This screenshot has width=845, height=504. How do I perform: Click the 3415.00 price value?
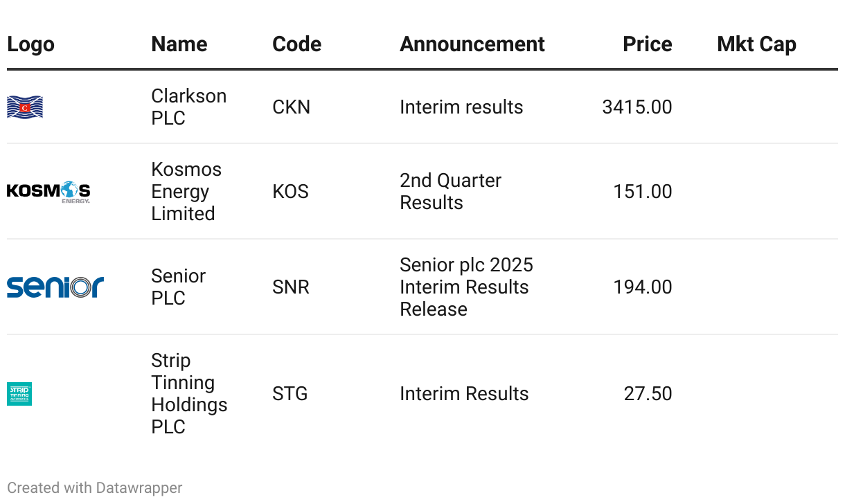pyautogui.click(x=637, y=107)
